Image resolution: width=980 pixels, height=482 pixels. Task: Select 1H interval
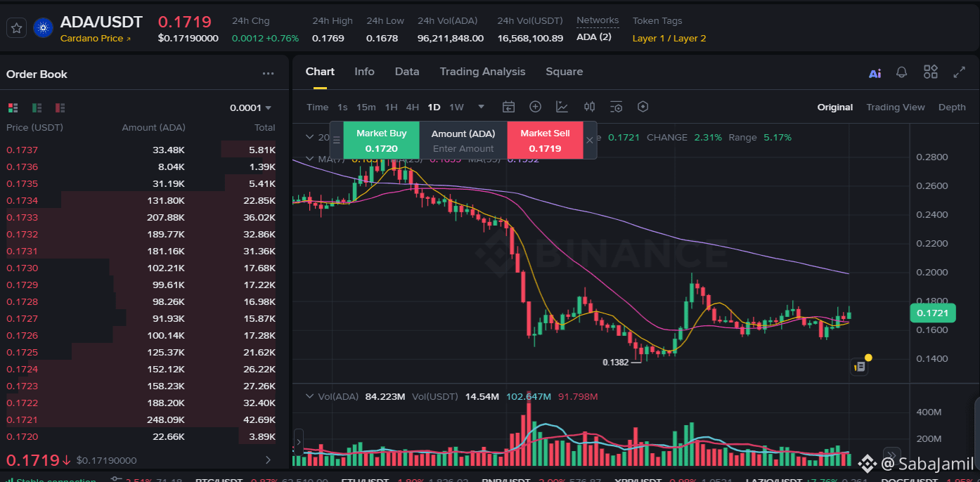tap(391, 108)
